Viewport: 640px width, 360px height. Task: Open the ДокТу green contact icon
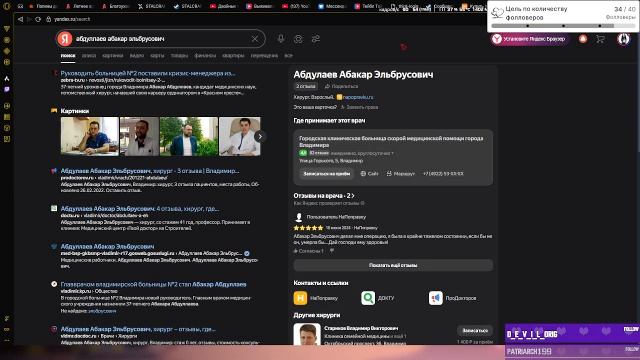(x=368, y=298)
